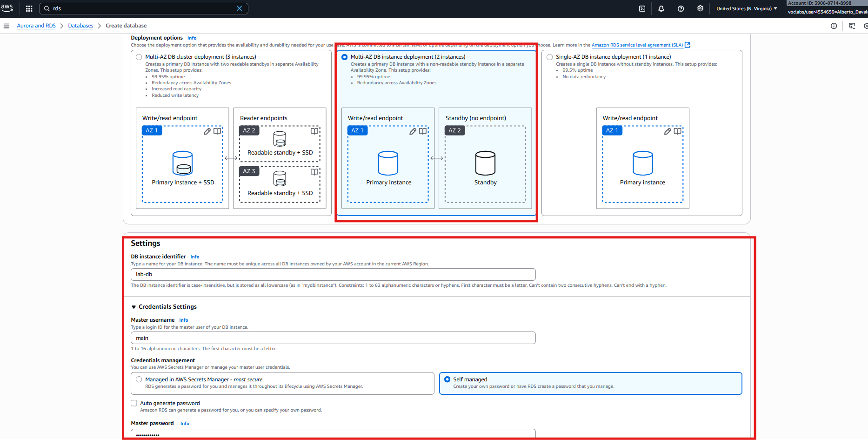The image size is (868, 440).
Task: Open Amazon RDS service level agreement link
Action: coord(637,45)
